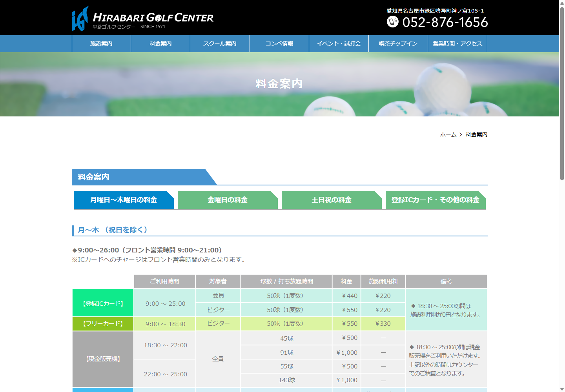Click the 91球 ball count cell
The width and height of the screenshot is (565, 392).
[287, 352]
